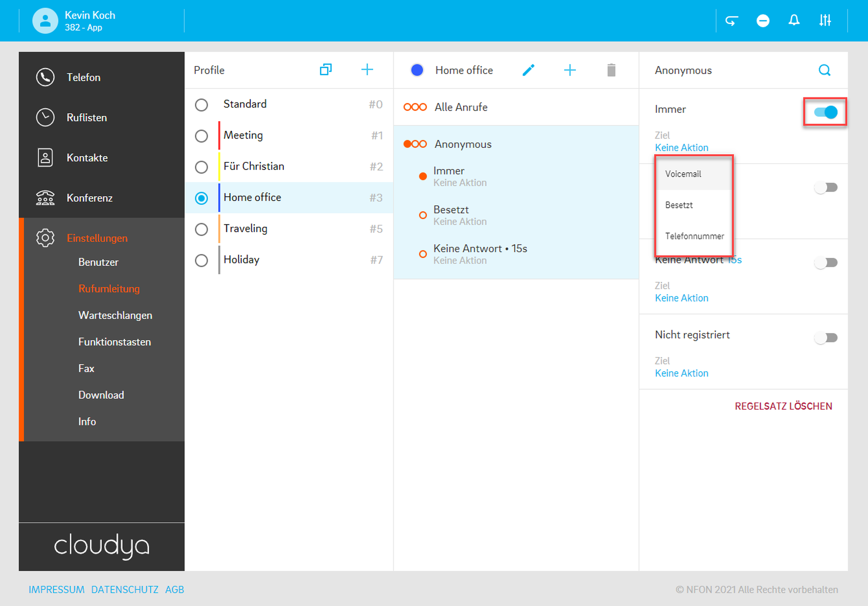Click the search icon in Anonymous panel

point(824,70)
